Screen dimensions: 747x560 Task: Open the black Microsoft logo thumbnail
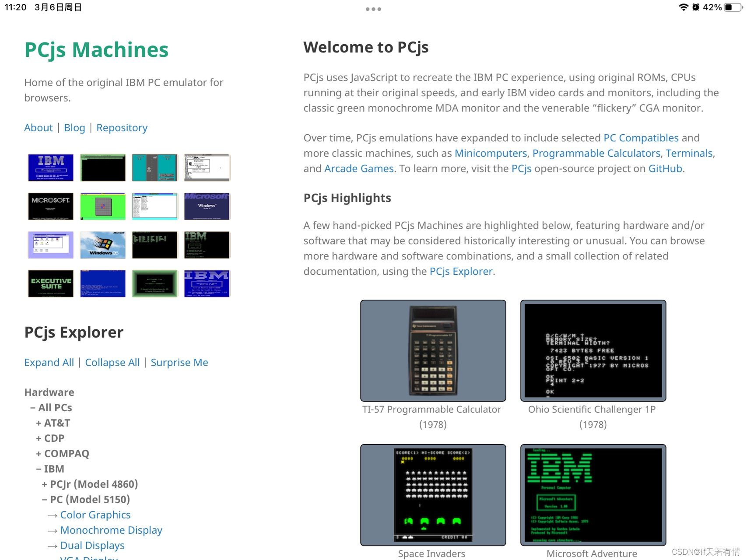tap(51, 206)
